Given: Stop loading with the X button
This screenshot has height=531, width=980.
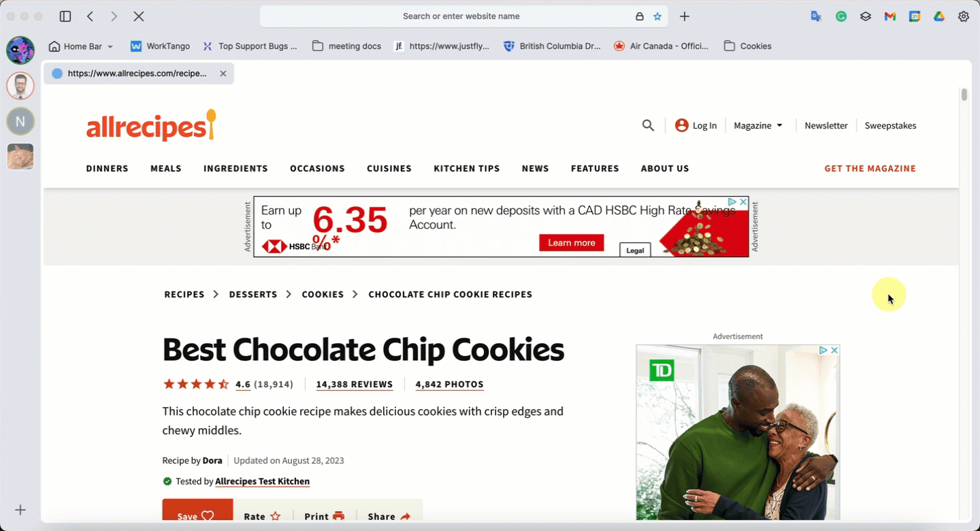Looking at the screenshot, I should pyautogui.click(x=138, y=16).
